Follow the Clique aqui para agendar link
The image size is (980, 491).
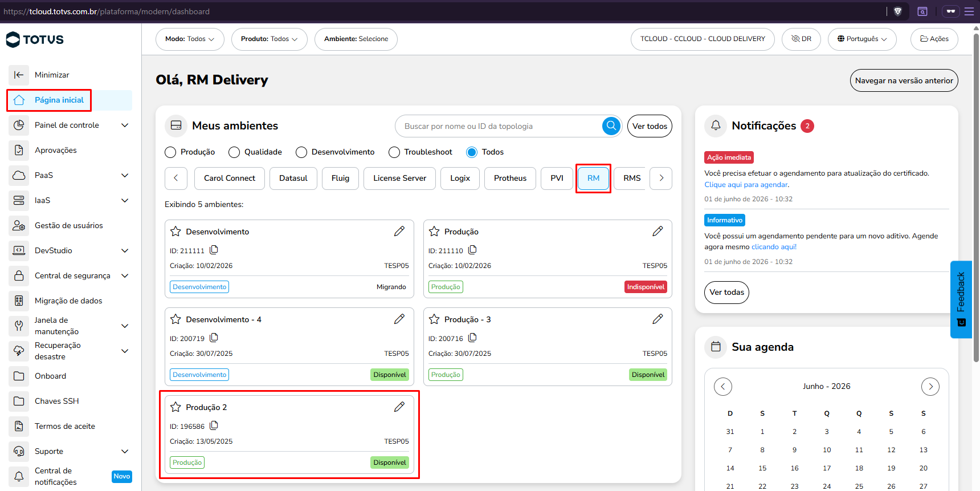(746, 185)
